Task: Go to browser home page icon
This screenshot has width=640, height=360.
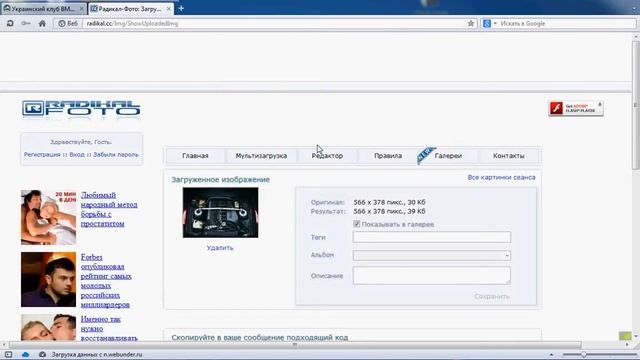Action: 42,24
